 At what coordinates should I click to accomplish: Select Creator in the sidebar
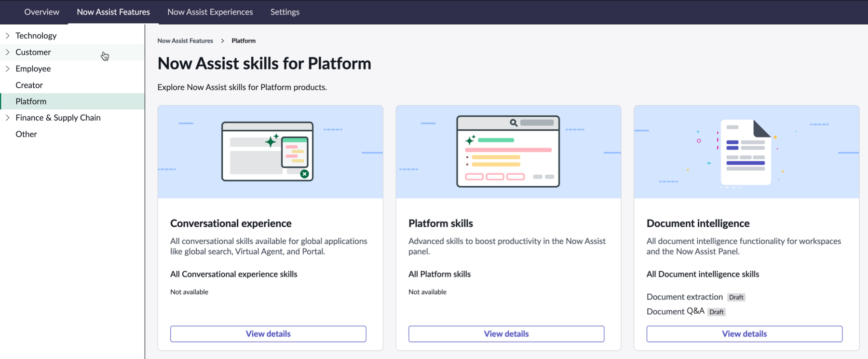coord(29,85)
